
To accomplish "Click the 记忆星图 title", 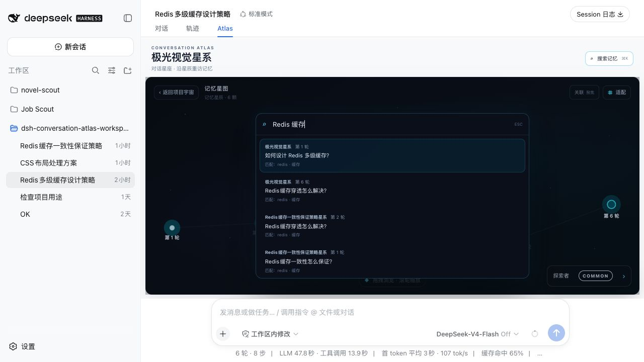I will point(216,88).
